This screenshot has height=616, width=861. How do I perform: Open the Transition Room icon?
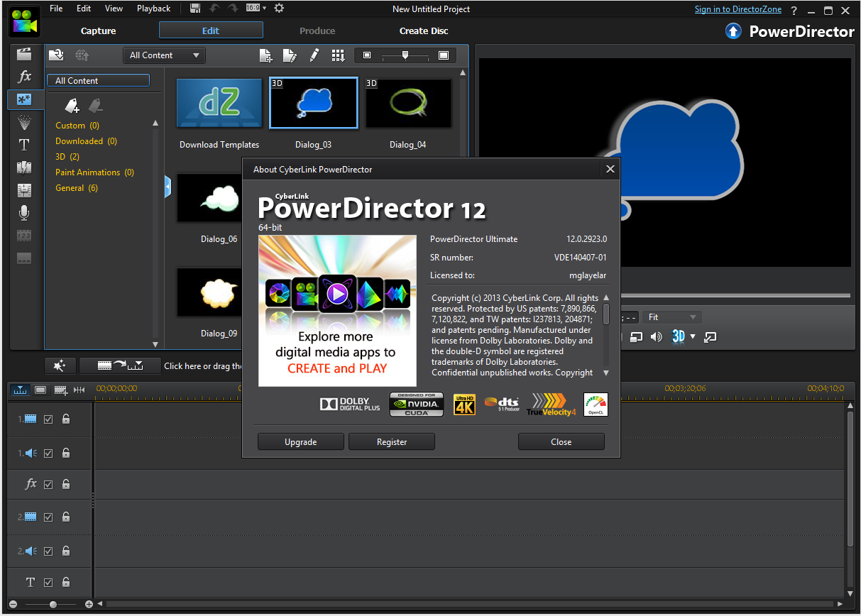tap(24, 167)
